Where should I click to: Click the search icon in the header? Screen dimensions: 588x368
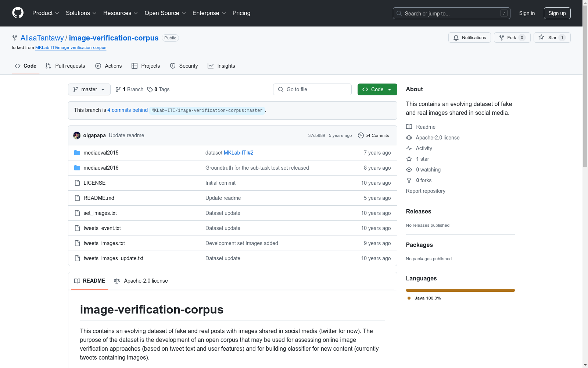click(399, 13)
